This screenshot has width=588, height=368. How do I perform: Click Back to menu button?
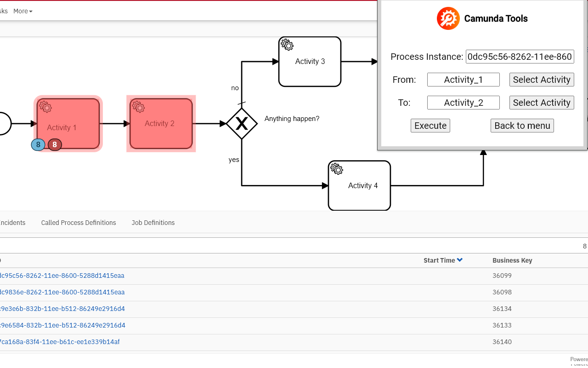pos(522,126)
